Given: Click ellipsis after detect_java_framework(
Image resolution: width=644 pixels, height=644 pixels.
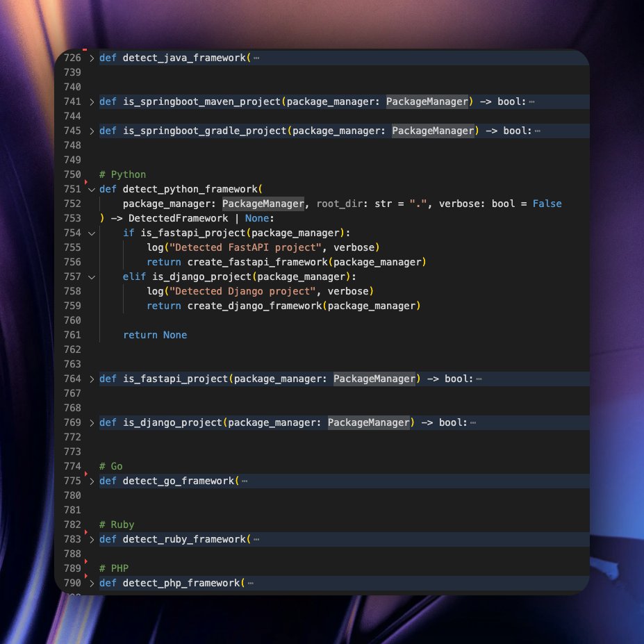Looking at the screenshot, I should click(x=256, y=58).
